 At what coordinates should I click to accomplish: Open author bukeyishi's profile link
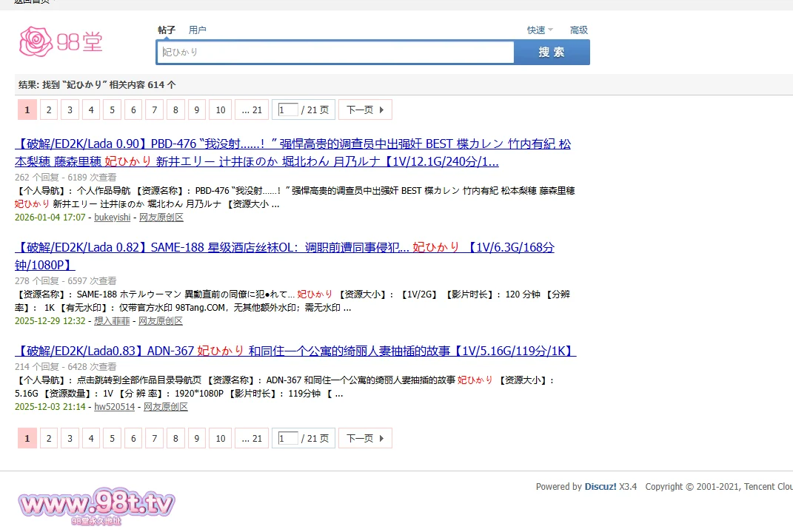click(112, 218)
